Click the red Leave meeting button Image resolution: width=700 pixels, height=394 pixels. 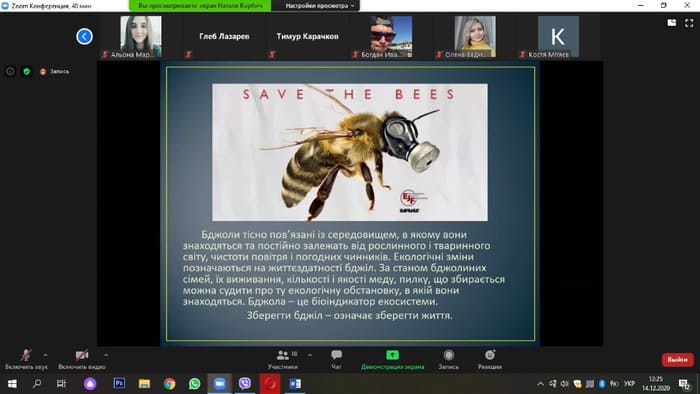tap(677, 360)
